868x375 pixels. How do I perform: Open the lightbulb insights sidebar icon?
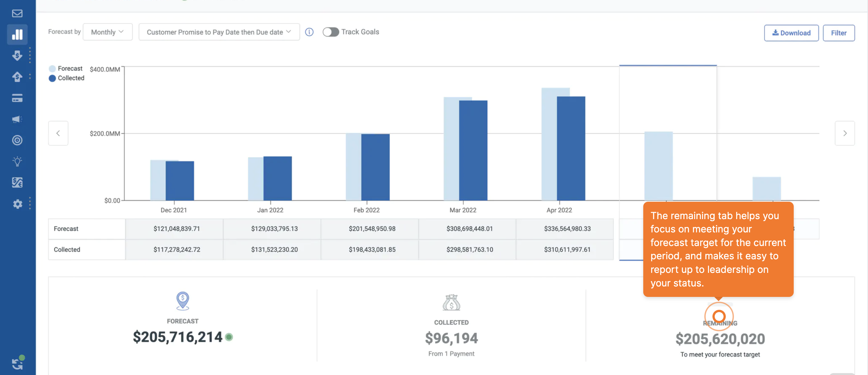(x=17, y=161)
